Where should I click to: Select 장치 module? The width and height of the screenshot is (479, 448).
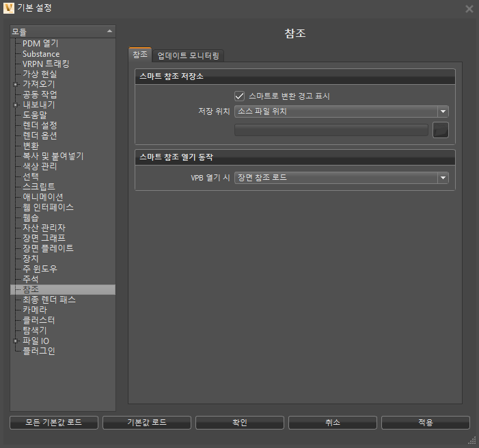coord(31,259)
